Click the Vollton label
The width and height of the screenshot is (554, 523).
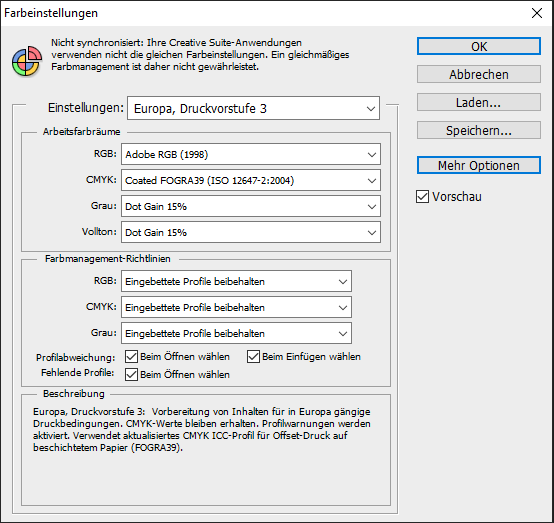99,231
